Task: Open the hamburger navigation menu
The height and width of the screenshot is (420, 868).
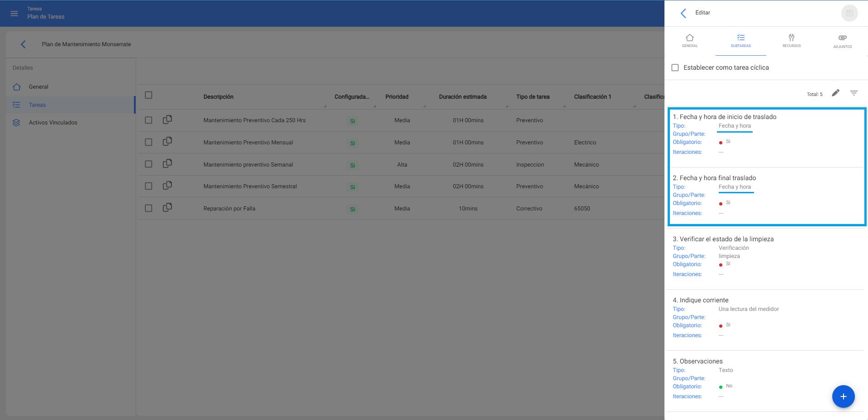Action: [14, 14]
